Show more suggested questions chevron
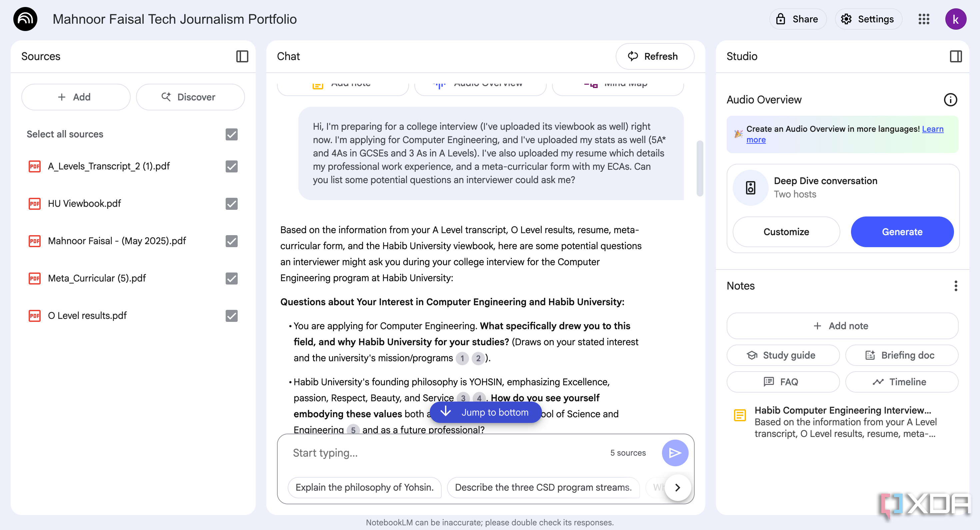Viewport: 980px width, 530px height. 677,487
